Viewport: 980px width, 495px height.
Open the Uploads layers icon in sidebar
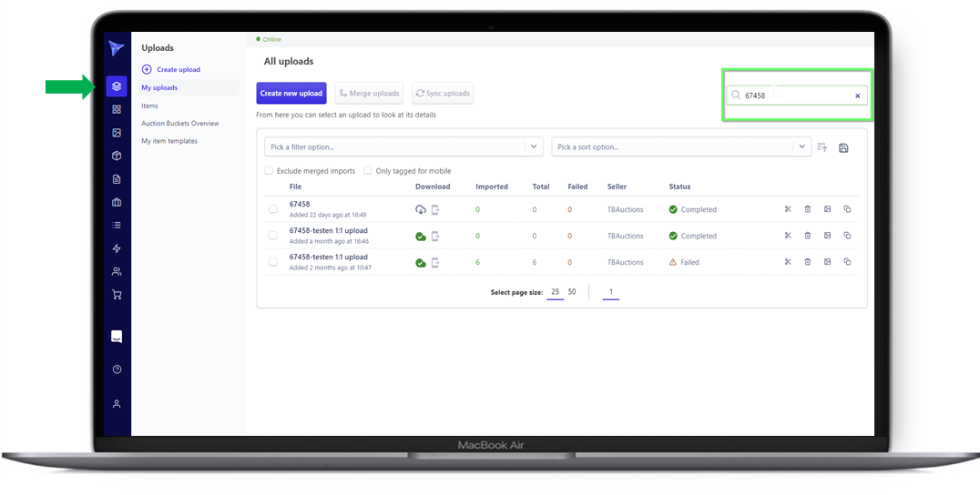[117, 86]
